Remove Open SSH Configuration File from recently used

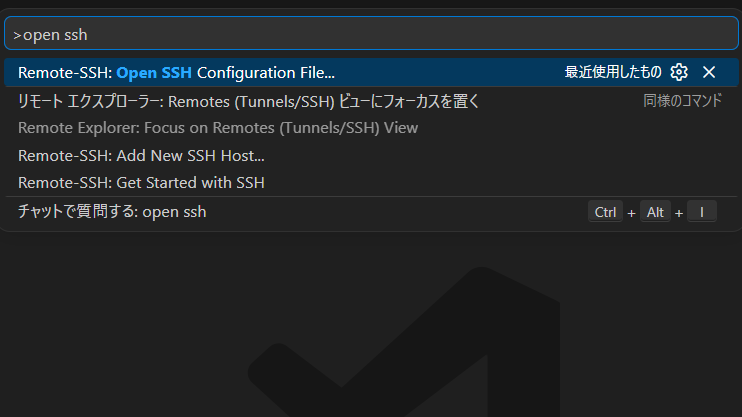tap(709, 72)
